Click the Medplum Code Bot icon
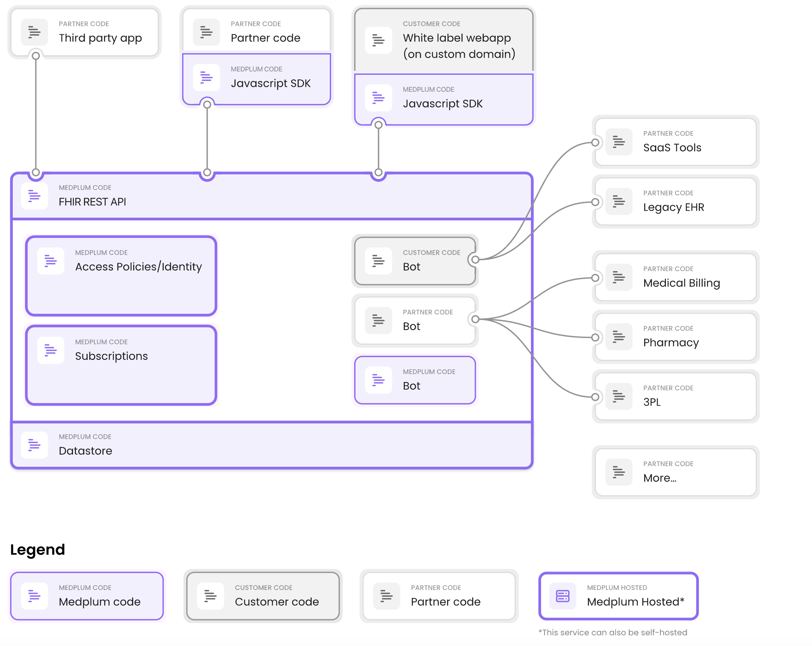Image resolution: width=812 pixels, height=646 pixels. point(379,380)
